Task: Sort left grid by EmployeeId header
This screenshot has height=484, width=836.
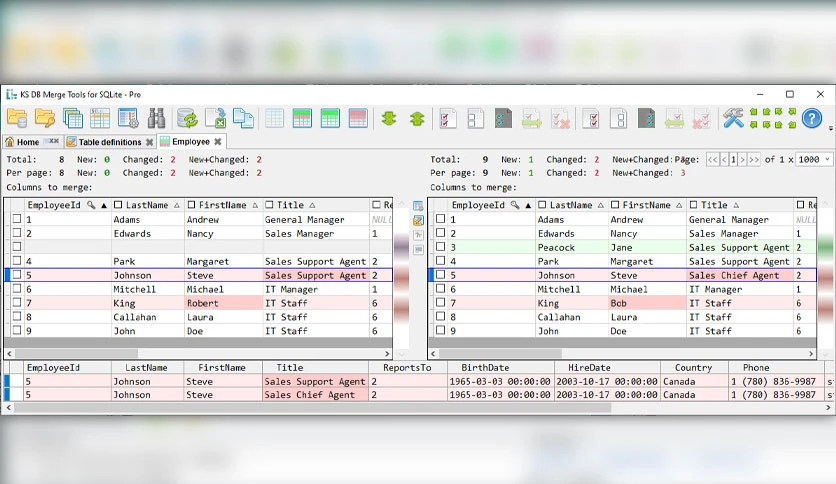Action: pyautogui.click(x=54, y=205)
